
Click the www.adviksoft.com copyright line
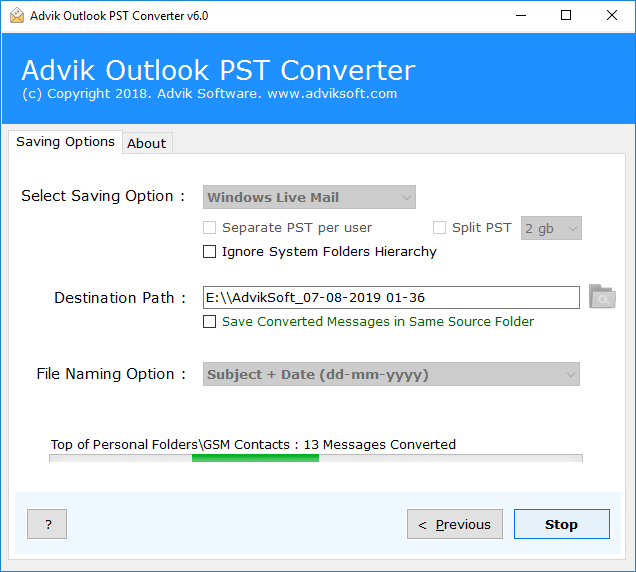(x=209, y=94)
